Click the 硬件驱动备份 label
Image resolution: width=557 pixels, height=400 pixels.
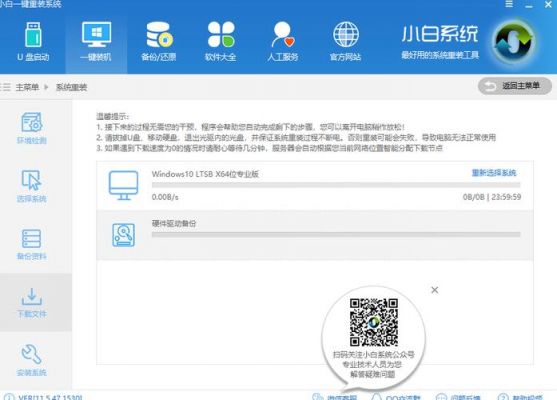174,223
